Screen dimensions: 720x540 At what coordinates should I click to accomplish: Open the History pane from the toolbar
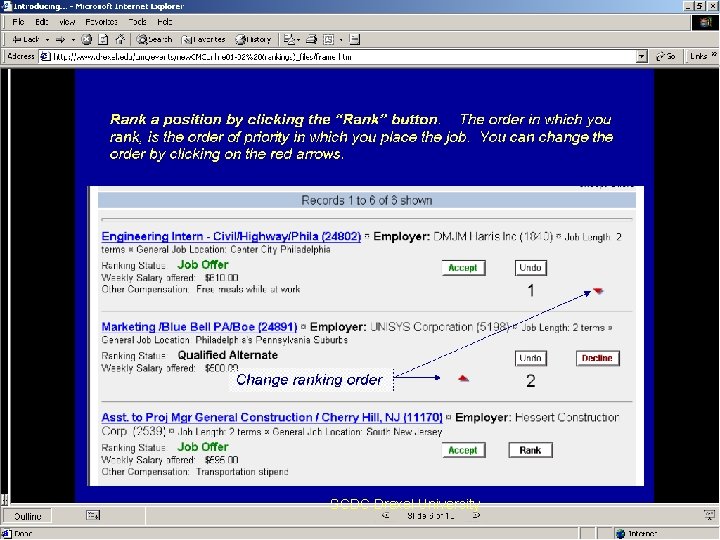point(253,39)
